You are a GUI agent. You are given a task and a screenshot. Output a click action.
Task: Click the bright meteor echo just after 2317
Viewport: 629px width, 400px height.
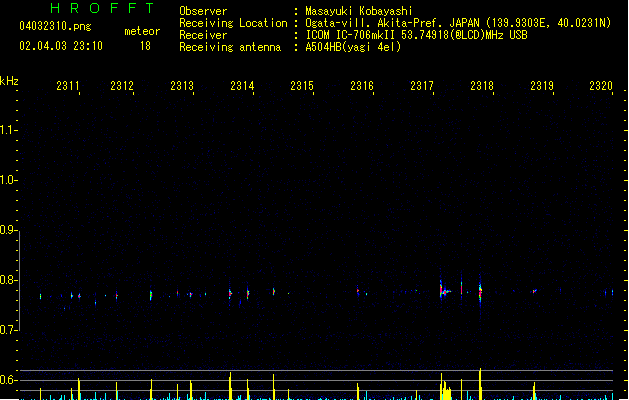(x=443, y=290)
